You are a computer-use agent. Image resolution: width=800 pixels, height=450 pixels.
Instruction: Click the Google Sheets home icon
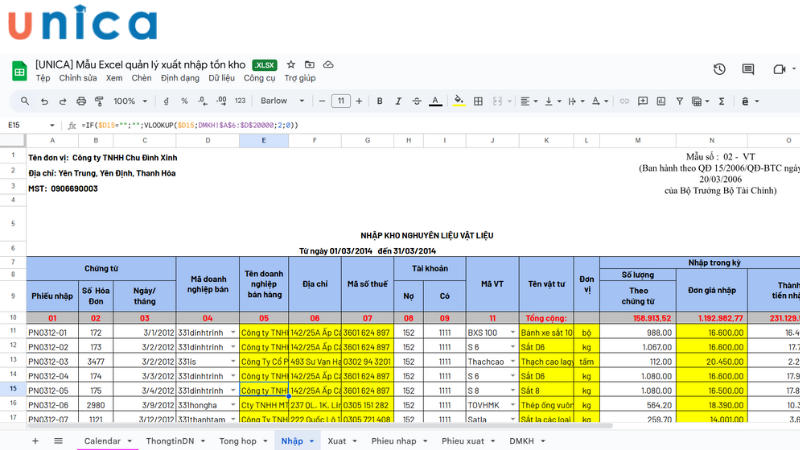pos(19,71)
